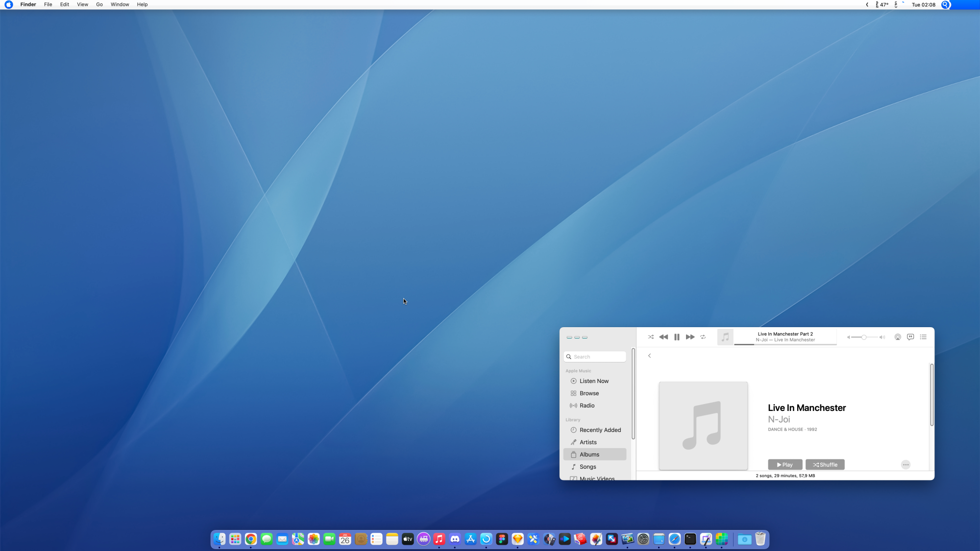The image size is (980, 551).
Task: Select Browse in Apple Music section
Action: [588, 393]
